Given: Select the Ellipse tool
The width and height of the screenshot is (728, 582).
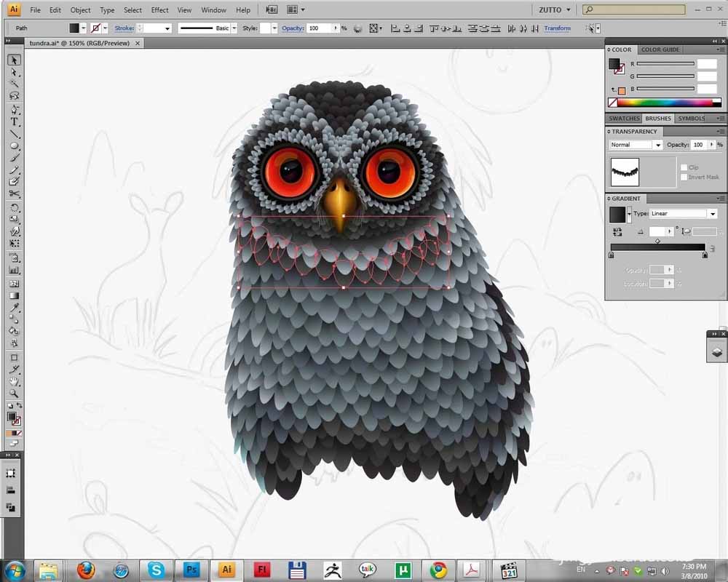Looking at the screenshot, I should point(14,145).
